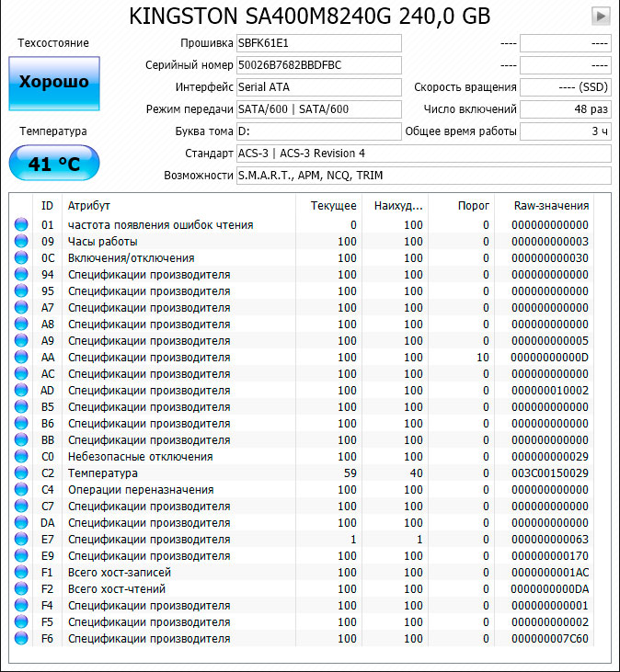Click status icon of attribute DA
Screen dimensions: 620x672
point(21,522)
